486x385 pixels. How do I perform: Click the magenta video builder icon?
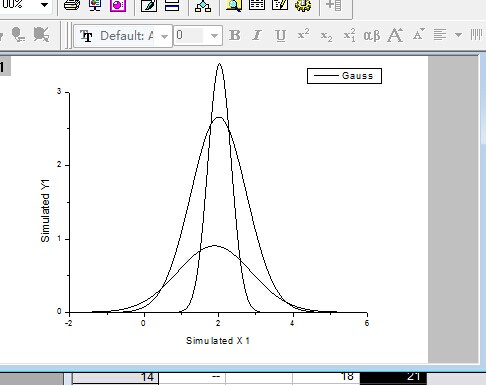[x=118, y=5]
